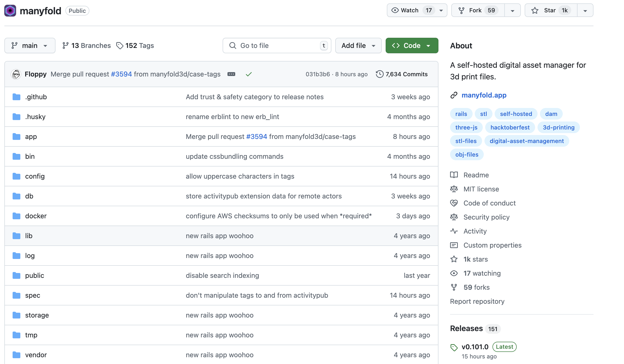Click the manyfold repository logo icon
Screen dimensions: 624x364
click(x=10, y=11)
